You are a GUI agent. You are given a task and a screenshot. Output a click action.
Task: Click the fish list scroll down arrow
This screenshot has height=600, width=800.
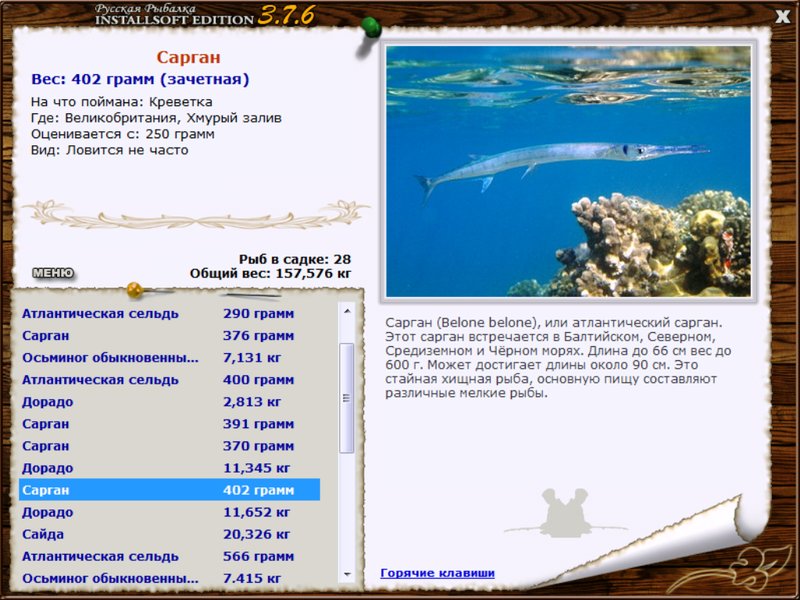click(x=347, y=574)
